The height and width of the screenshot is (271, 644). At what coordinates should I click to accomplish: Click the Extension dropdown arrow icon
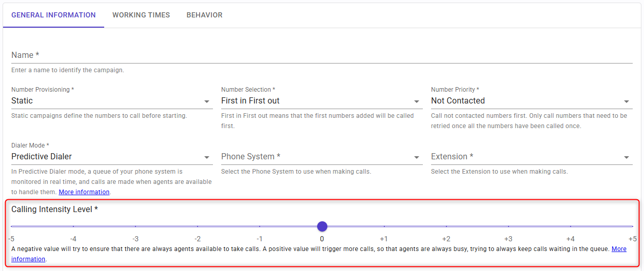point(627,157)
